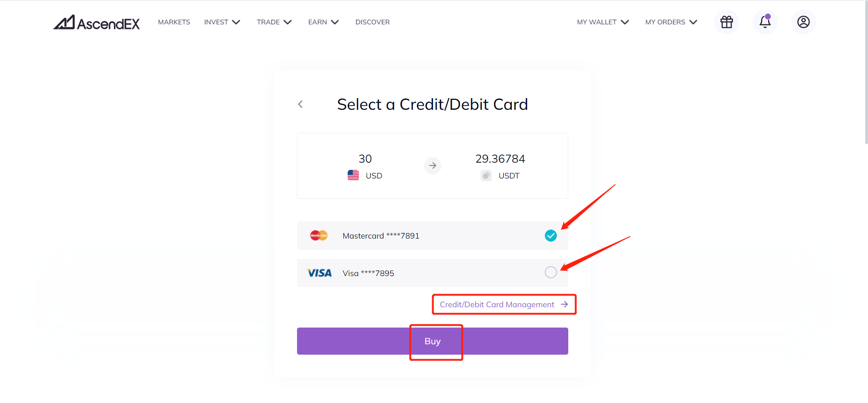Viewport: 868px width, 403px height.
Task: Expand the INVEST dropdown menu
Action: click(222, 22)
